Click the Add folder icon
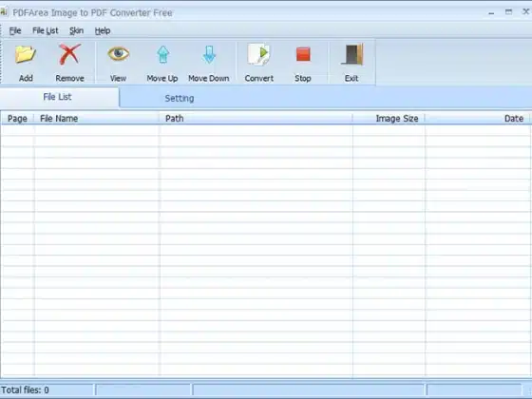This screenshot has height=399, width=532. pos(26,54)
